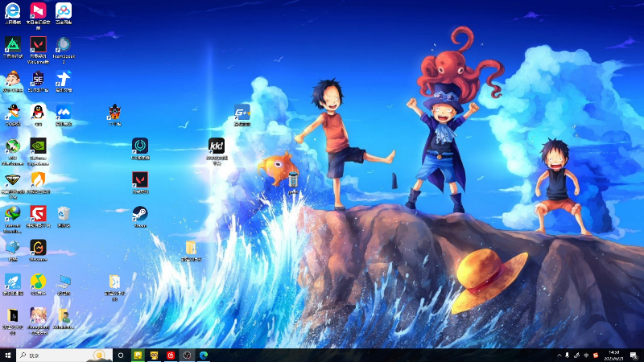
Task: Open the yellow app beside it on taskbar
Action: (x=154, y=355)
